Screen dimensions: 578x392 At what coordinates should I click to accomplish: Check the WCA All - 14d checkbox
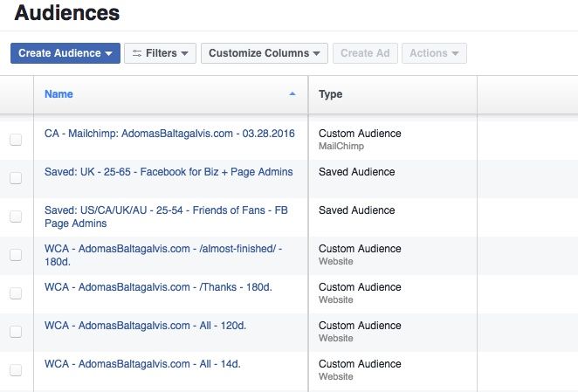pyautogui.click(x=16, y=370)
